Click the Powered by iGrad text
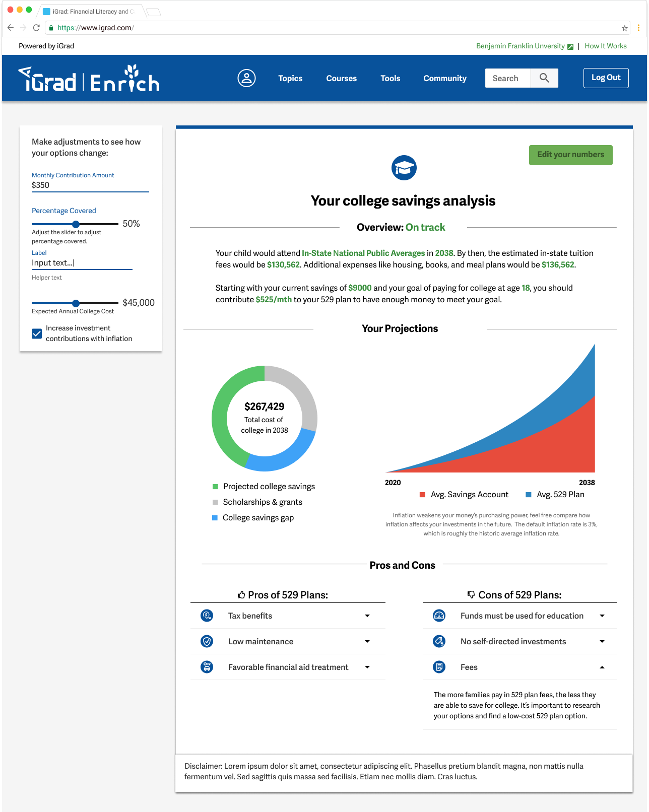The image size is (649, 812). click(x=46, y=46)
